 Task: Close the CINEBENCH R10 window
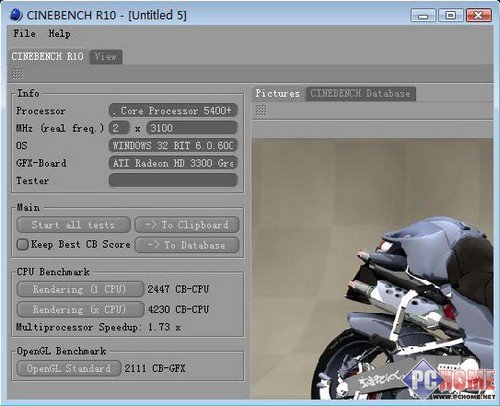coord(478,15)
